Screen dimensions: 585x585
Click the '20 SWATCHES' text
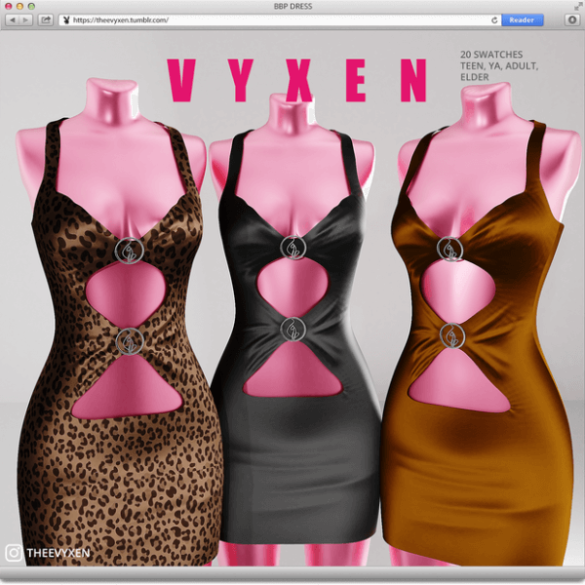pos(491,54)
